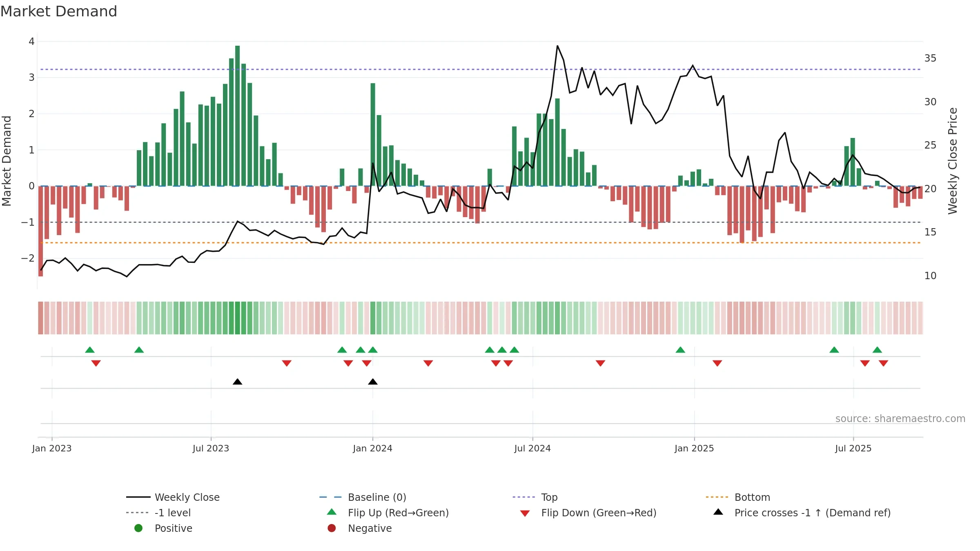
Task: Toggle the Weekly Close legend entry
Action: click(173, 497)
